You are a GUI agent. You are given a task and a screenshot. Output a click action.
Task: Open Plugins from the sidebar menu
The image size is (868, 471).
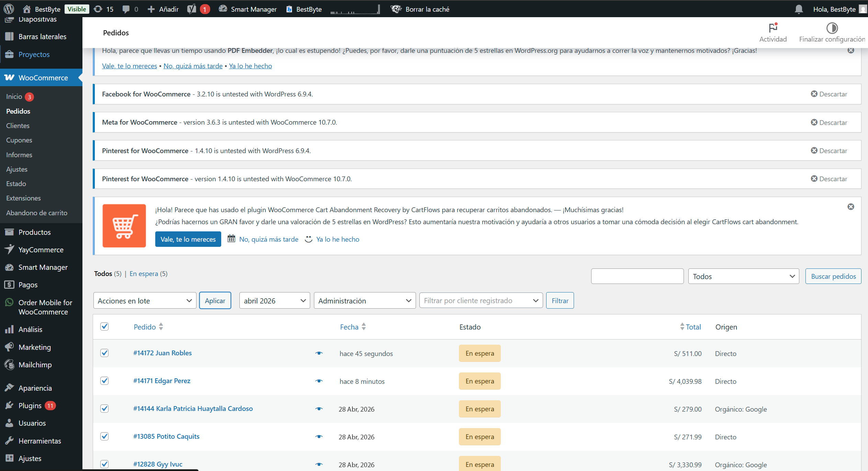click(30, 405)
